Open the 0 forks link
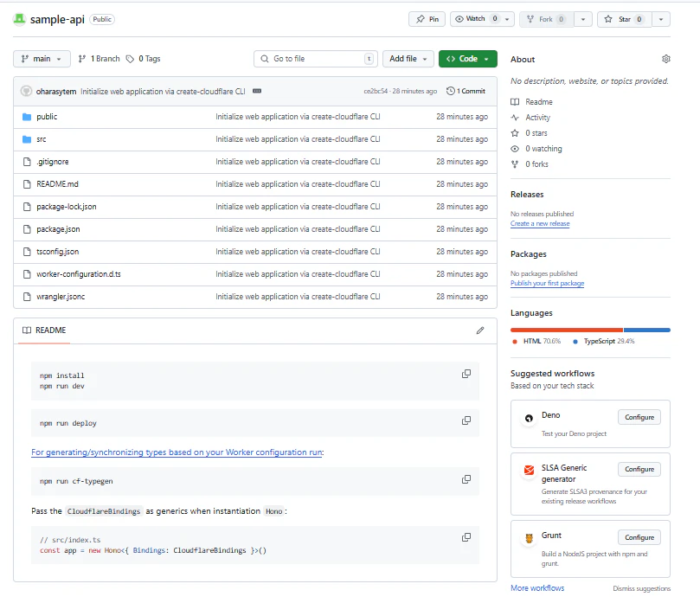The image size is (700, 603). pos(536,164)
